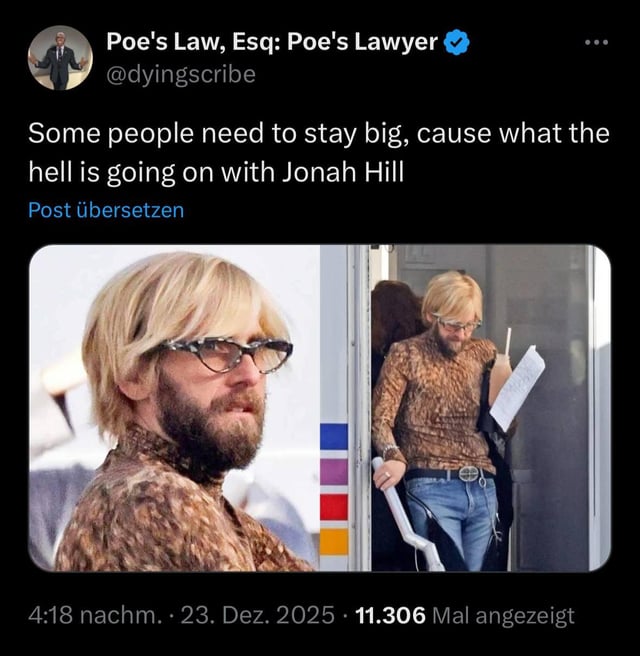Click the blue verified checkmark badge
The width and height of the screenshot is (640, 656).
[457, 43]
